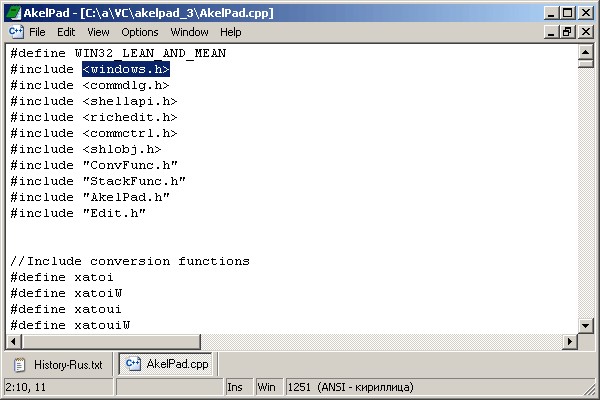Viewport: 600px width, 400px height.
Task: Click the #define xatoi line
Action: click(x=62, y=277)
